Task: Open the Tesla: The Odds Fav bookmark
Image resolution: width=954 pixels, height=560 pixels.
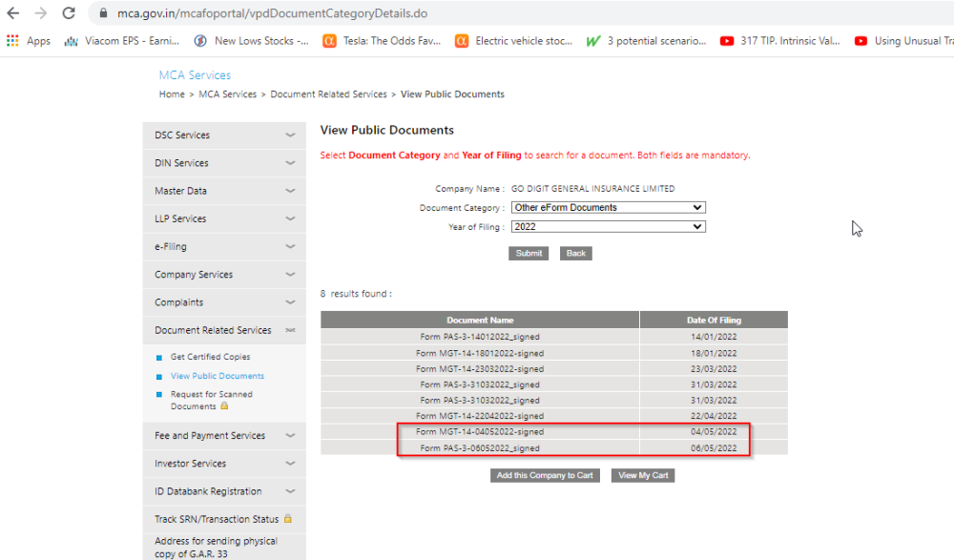Action: tap(382, 41)
